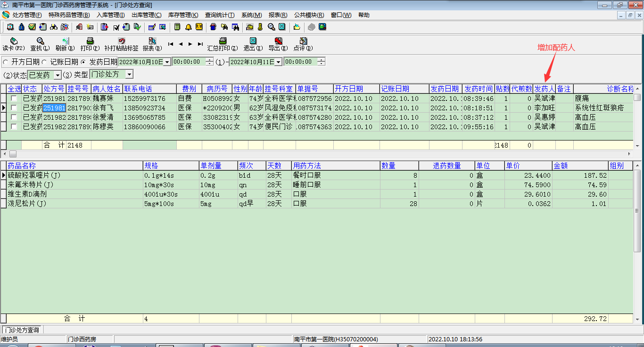This screenshot has height=347, width=644.
Task: Refresh the list with 刷新 icon
Action: pyautogui.click(x=65, y=41)
